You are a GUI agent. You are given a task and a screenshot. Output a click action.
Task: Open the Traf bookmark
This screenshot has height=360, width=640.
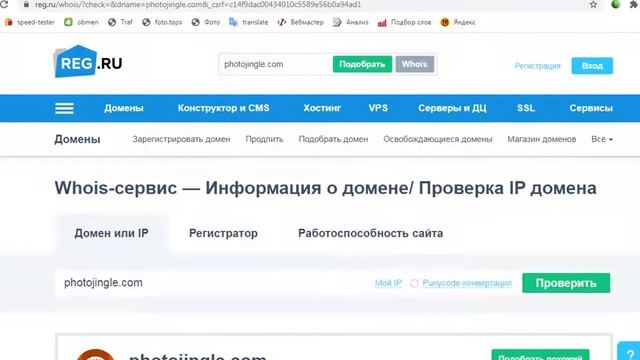pyautogui.click(x=120, y=22)
